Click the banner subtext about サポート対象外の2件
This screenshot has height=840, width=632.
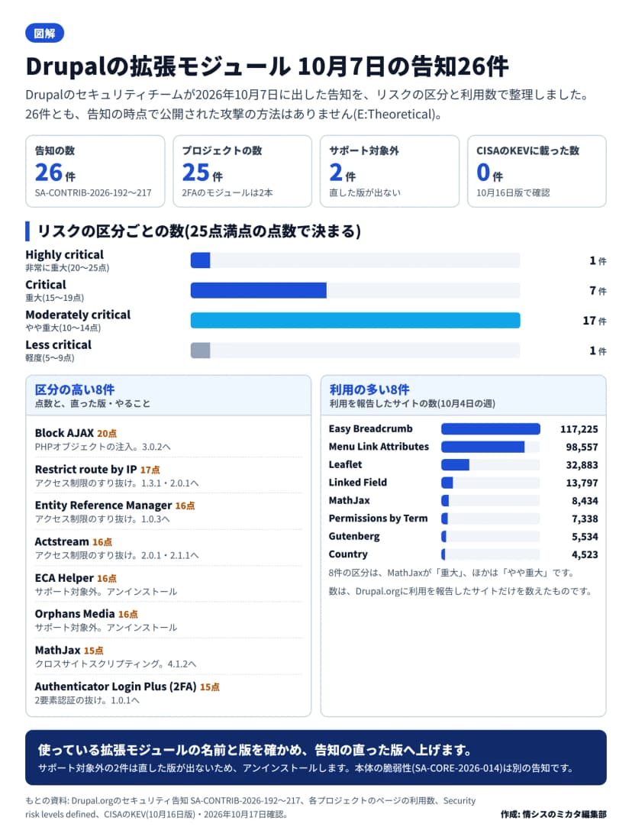[x=306, y=768]
